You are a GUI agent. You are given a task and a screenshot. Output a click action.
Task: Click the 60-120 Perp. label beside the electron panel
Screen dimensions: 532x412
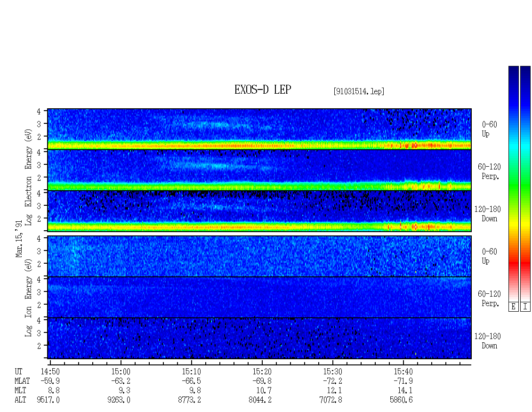pyautogui.click(x=489, y=171)
